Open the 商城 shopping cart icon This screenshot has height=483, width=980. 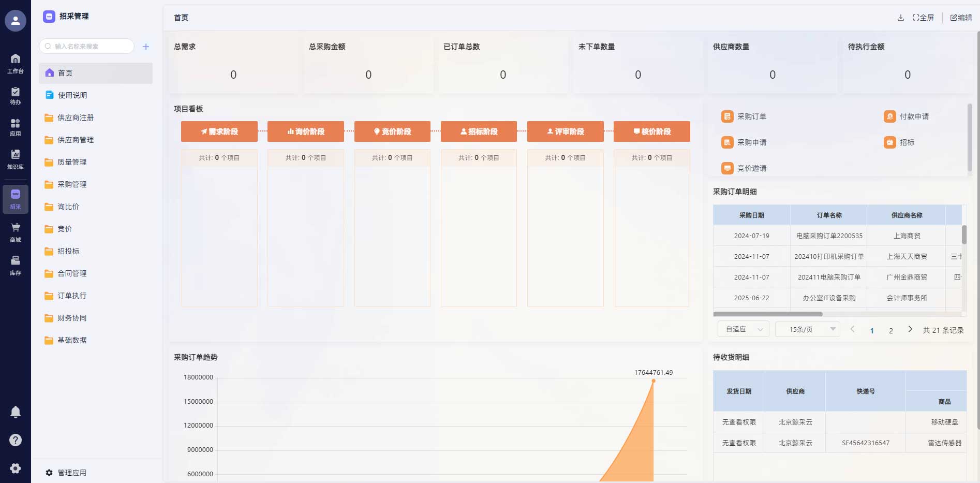point(16,231)
